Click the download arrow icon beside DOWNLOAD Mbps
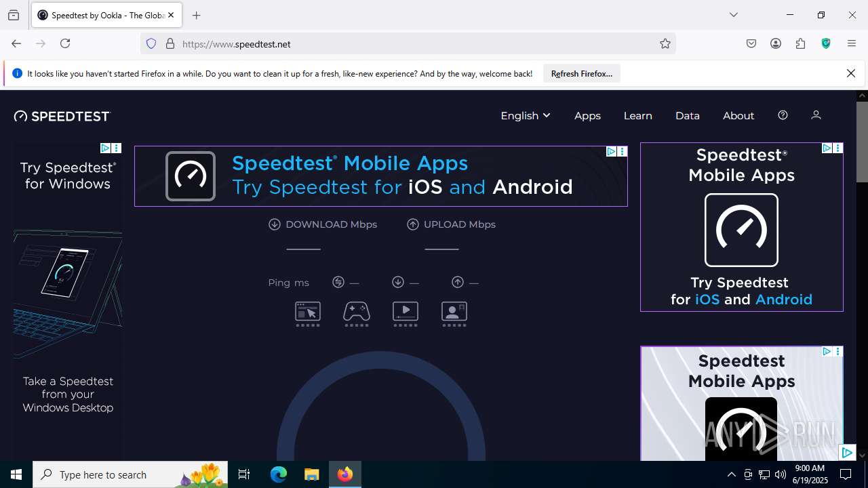Screen dimensions: 868x488 pos(275,224)
